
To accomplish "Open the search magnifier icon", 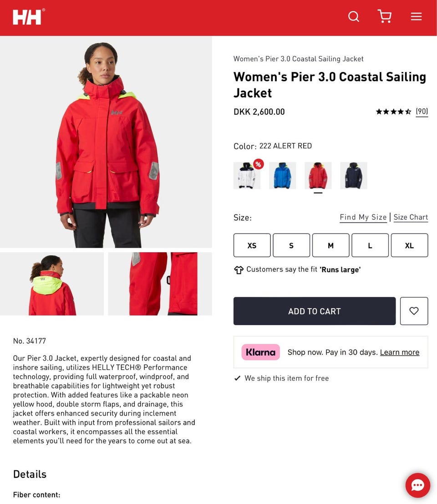I will point(353,16).
